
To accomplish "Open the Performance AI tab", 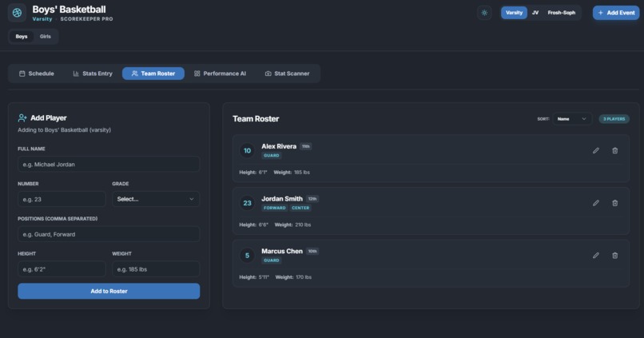I will point(220,74).
